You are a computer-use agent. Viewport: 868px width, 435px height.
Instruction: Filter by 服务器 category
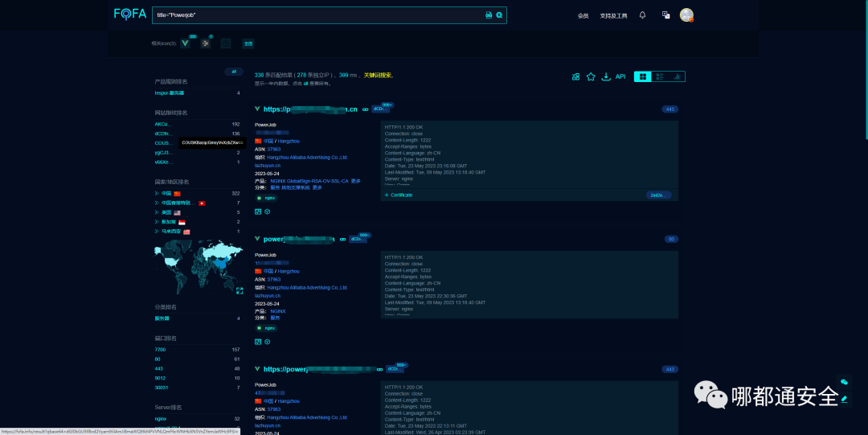tap(162, 318)
